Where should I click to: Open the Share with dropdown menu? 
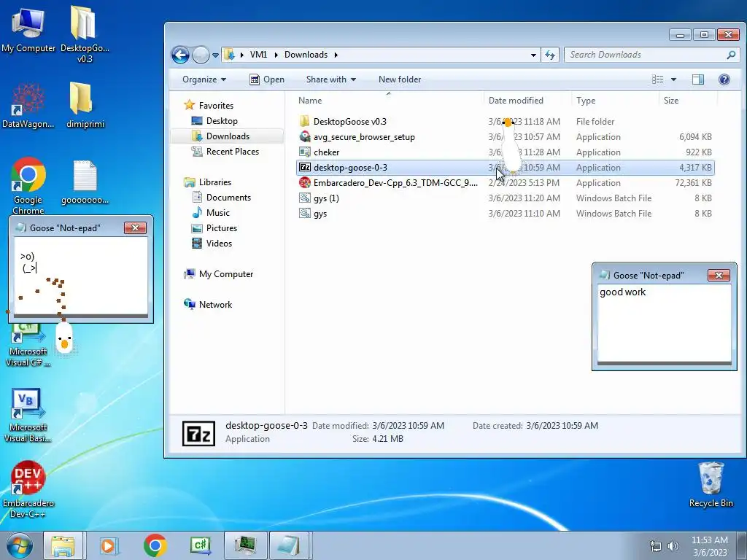tap(330, 79)
